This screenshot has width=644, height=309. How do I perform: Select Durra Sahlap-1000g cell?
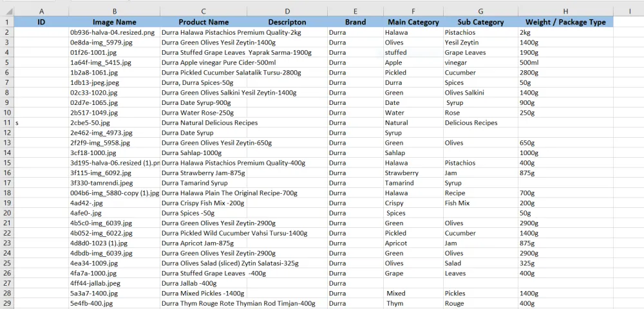coord(204,153)
